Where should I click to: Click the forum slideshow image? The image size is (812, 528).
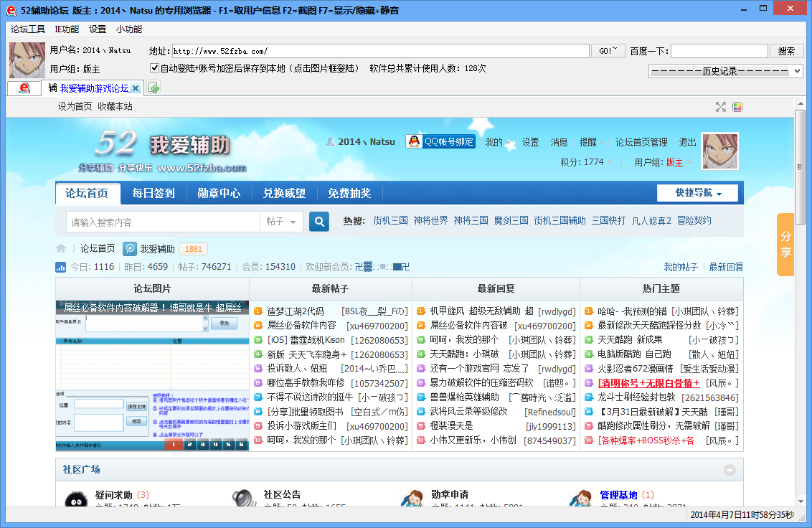pos(152,376)
